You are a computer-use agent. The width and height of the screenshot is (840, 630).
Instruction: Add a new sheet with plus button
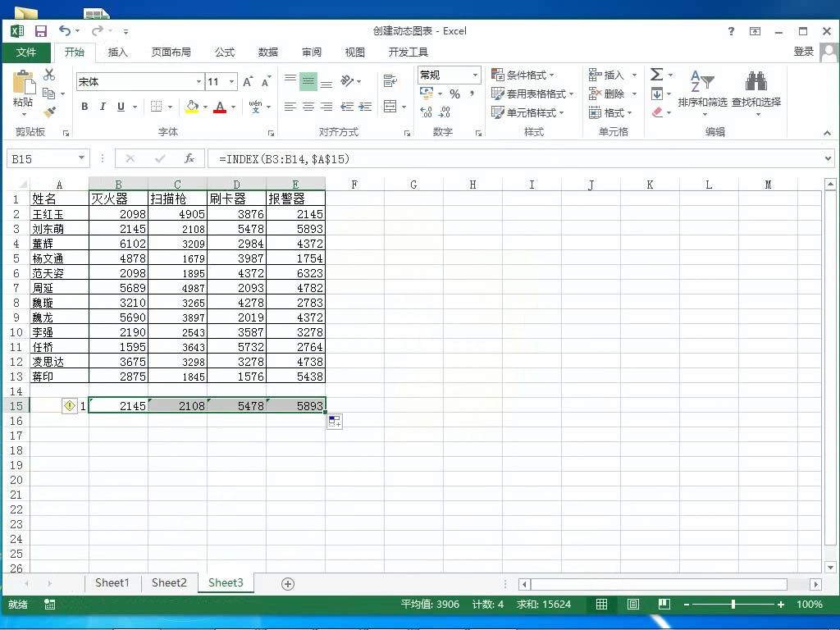click(x=288, y=584)
